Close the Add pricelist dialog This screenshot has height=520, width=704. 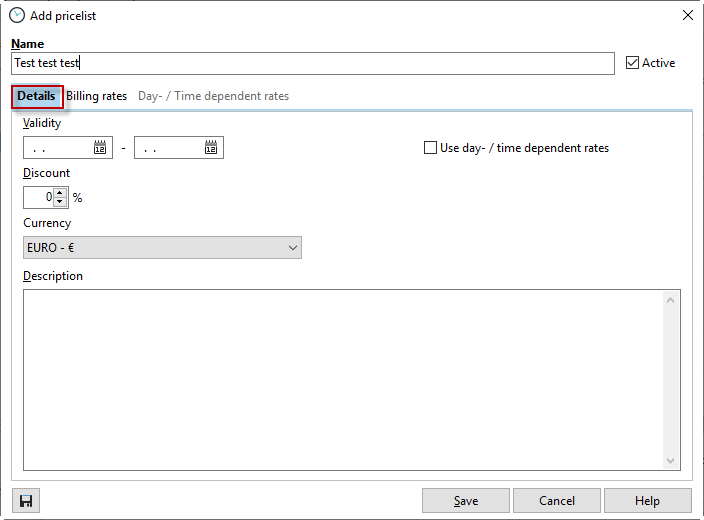pos(687,15)
